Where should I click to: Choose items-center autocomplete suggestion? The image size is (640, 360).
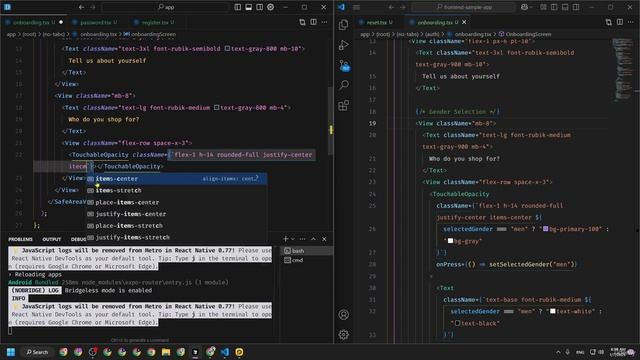(x=176, y=179)
